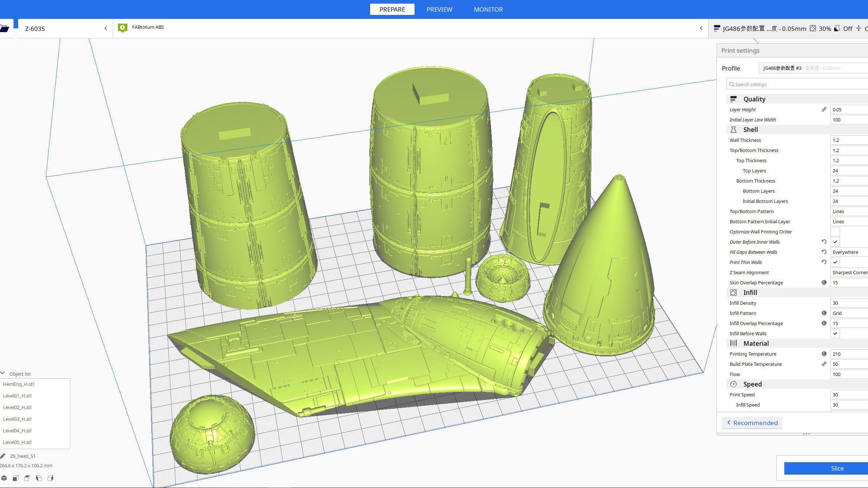
Task: Toggle the Print Thin Walls checkbox
Action: click(835, 262)
